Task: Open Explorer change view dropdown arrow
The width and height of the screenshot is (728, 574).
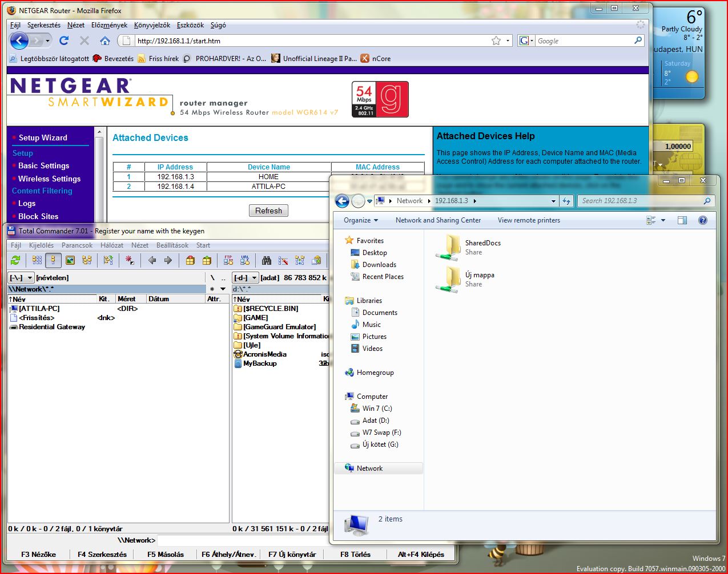Action: (663, 220)
